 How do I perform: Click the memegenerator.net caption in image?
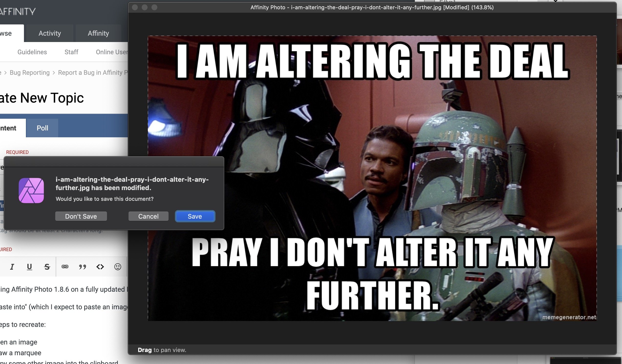click(569, 317)
